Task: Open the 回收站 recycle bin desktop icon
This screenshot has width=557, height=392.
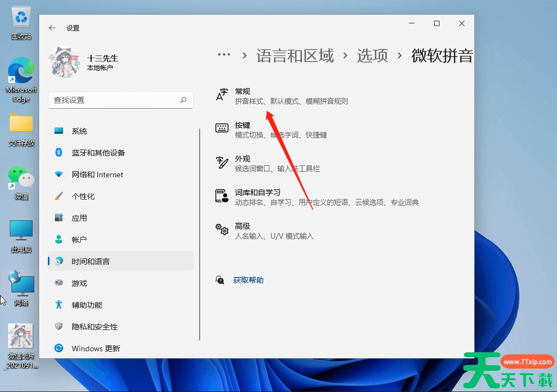Action: (x=21, y=23)
